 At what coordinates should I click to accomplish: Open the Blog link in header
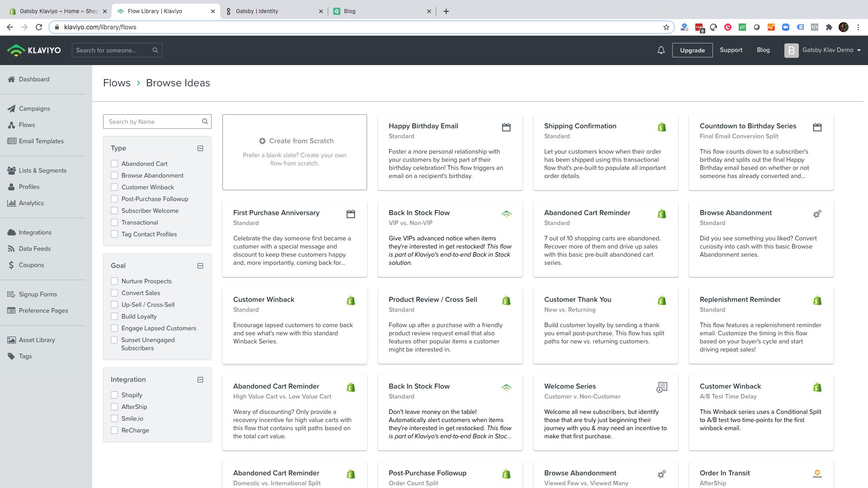pyautogui.click(x=763, y=50)
